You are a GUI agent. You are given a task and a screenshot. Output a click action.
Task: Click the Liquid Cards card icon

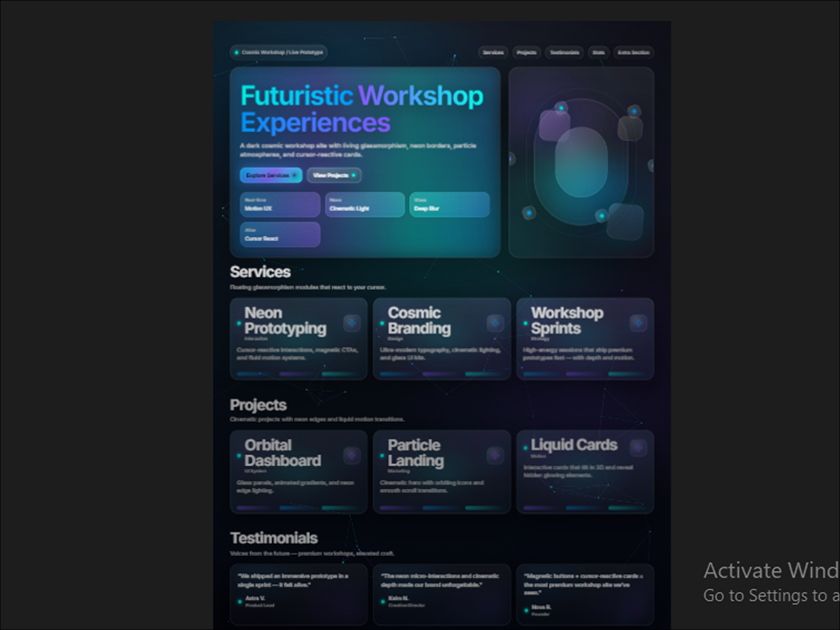click(x=638, y=448)
